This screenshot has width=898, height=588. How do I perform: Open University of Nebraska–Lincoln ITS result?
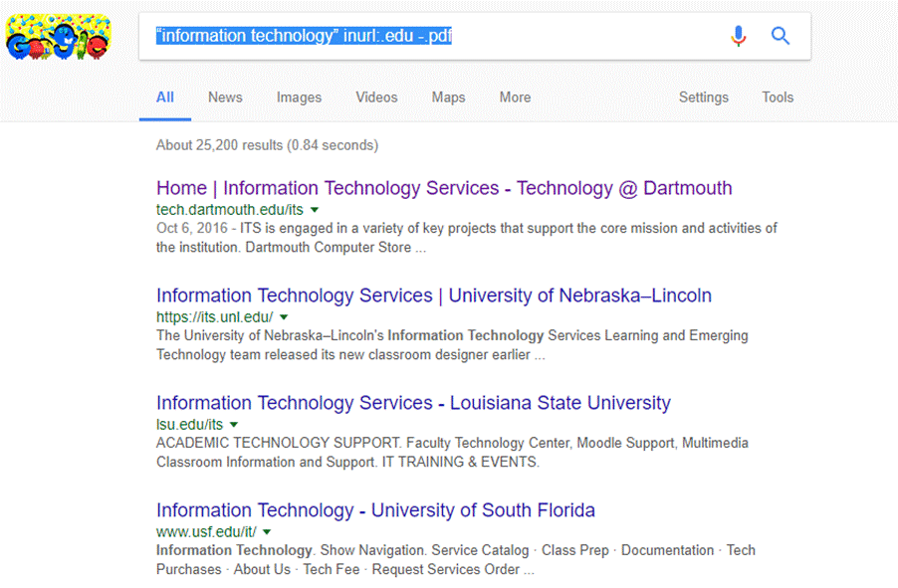click(433, 295)
